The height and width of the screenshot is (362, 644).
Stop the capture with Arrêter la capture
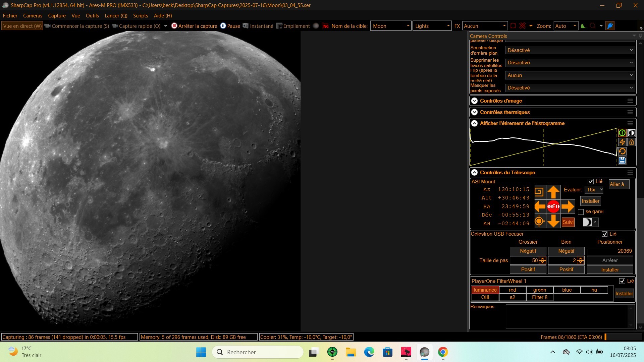(x=194, y=26)
